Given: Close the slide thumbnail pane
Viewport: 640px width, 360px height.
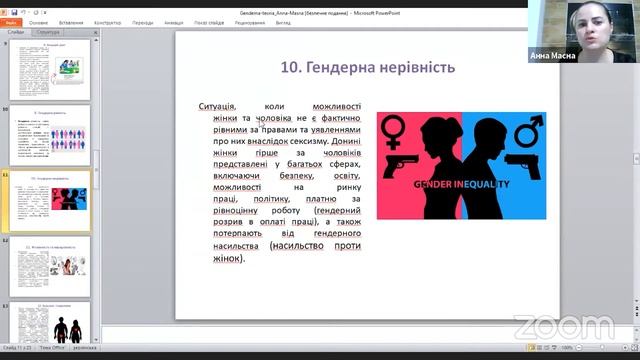Looking at the screenshot, I should click(96, 32).
